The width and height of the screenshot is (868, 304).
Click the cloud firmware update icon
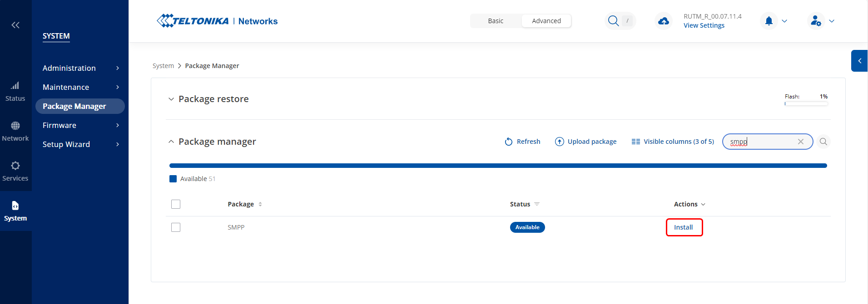(664, 21)
